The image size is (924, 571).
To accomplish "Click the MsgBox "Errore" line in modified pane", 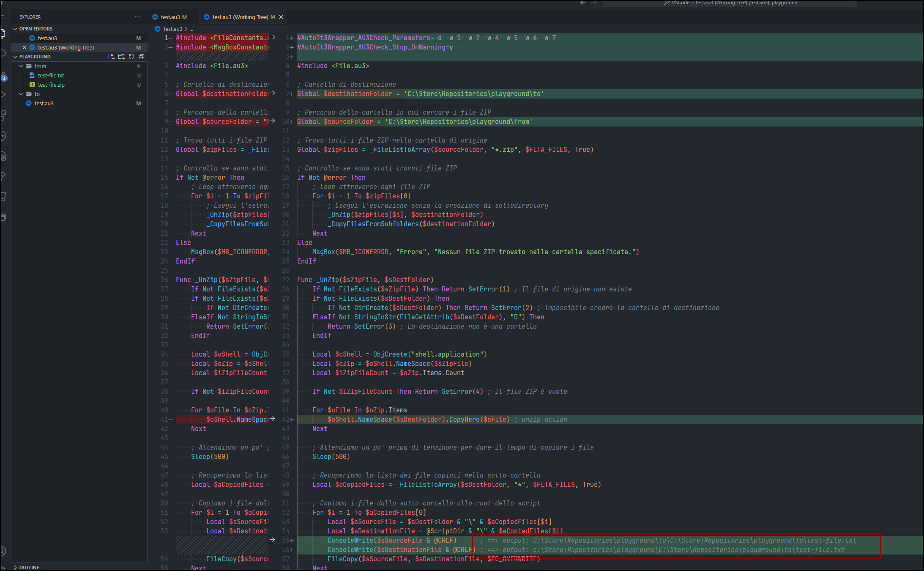I will click(476, 252).
